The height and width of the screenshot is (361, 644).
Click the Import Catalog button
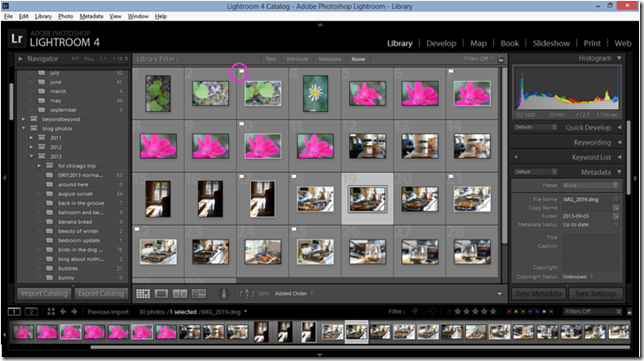click(x=44, y=294)
